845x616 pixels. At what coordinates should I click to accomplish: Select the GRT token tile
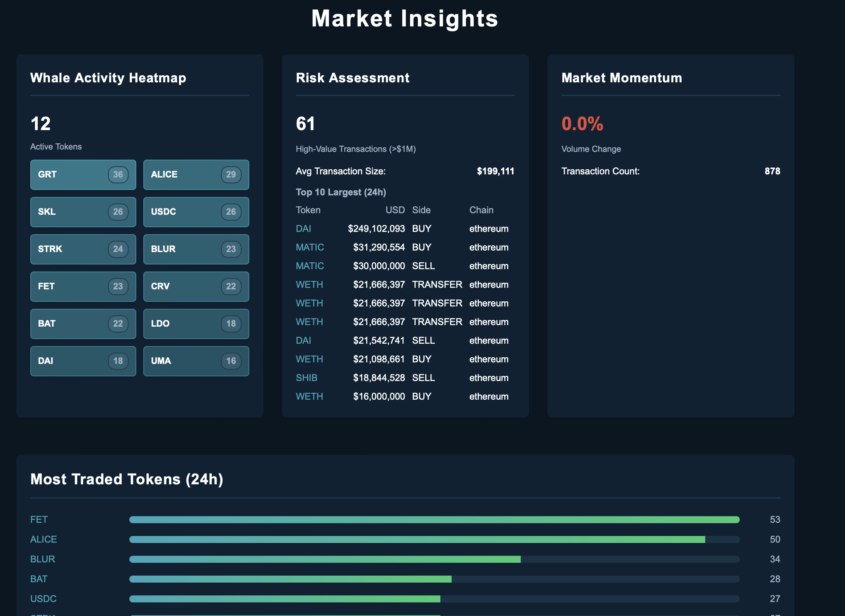(83, 175)
